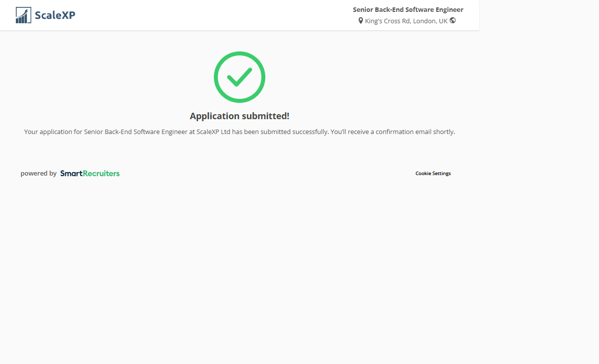Viewport: 599px width, 364px height.
Task: Click the ScaleXP bar-chart logo icon
Action: point(23,15)
